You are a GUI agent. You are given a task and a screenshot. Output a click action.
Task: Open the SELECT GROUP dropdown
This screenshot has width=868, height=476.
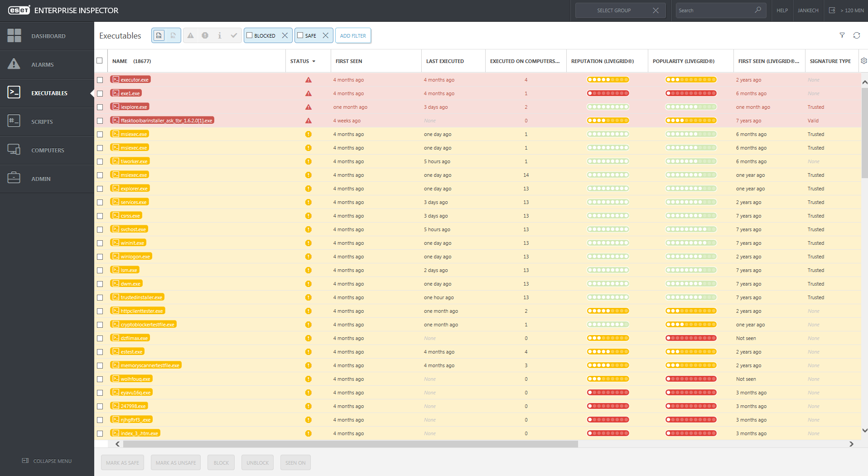[613, 10]
